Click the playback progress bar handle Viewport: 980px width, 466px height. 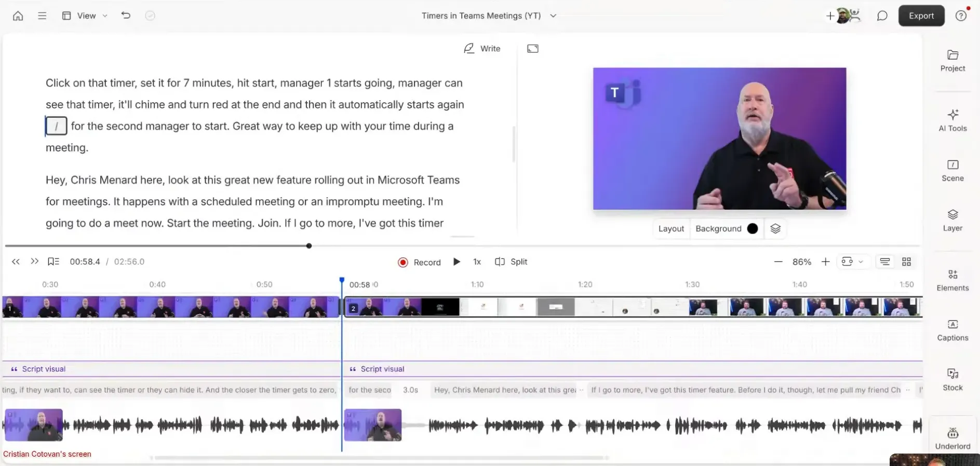click(x=309, y=246)
